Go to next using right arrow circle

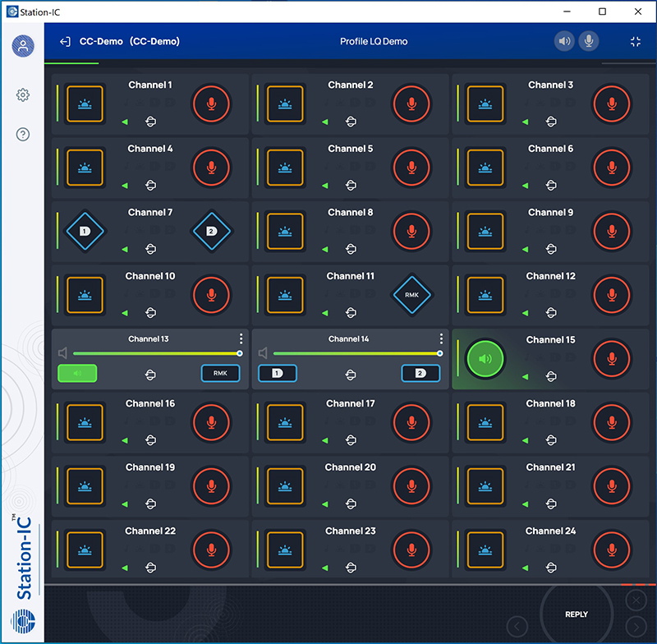tap(636, 627)
